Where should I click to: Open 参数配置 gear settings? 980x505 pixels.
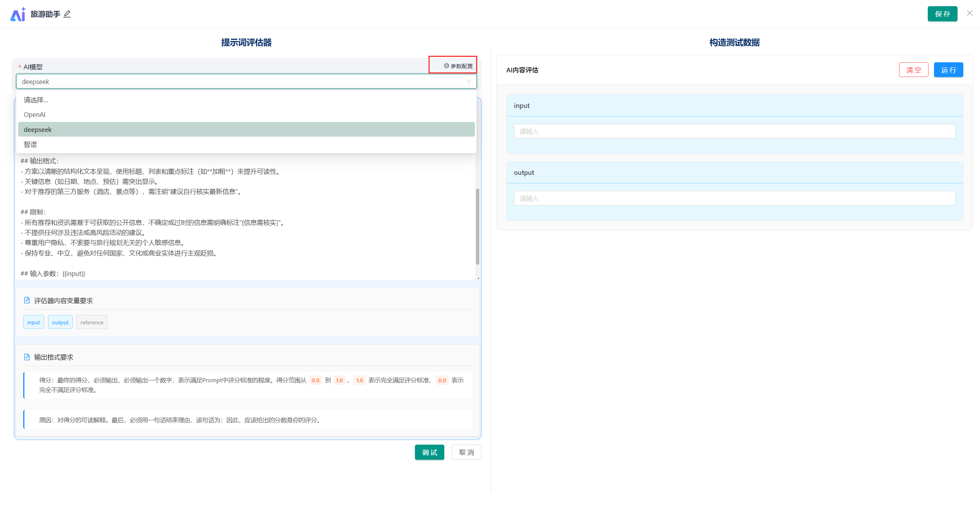[x=458, y=66]
